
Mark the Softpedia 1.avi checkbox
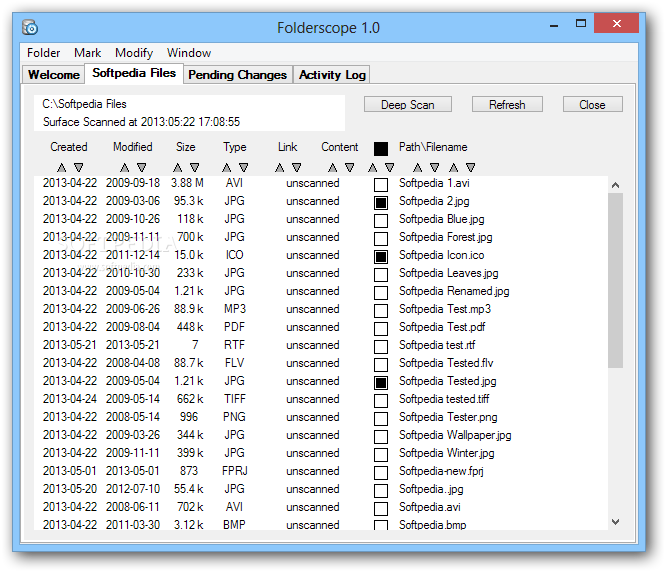coord(381,185)
